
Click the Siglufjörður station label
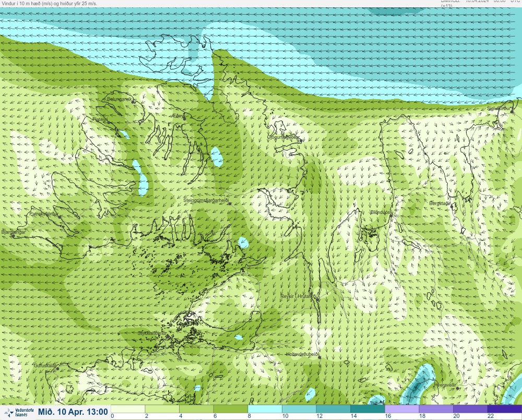click(499, 109)
